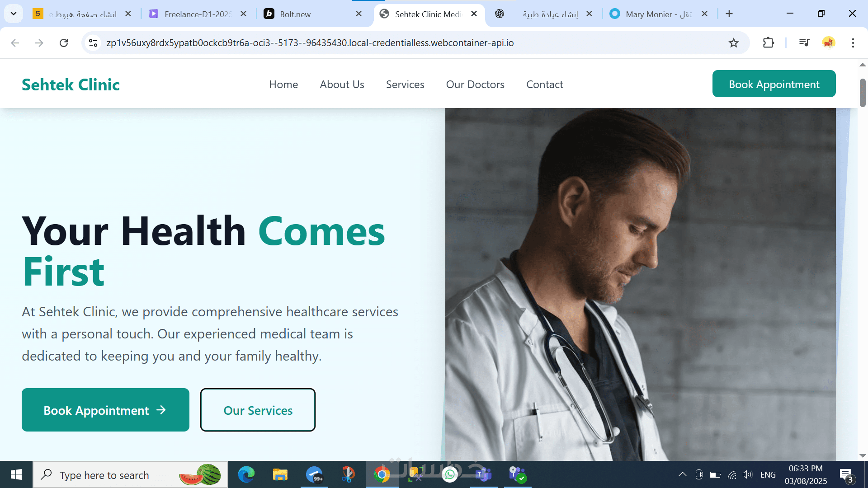Open a new tab with plus button
The height and width of the screenshot is (488, 868).
point(729,14)
